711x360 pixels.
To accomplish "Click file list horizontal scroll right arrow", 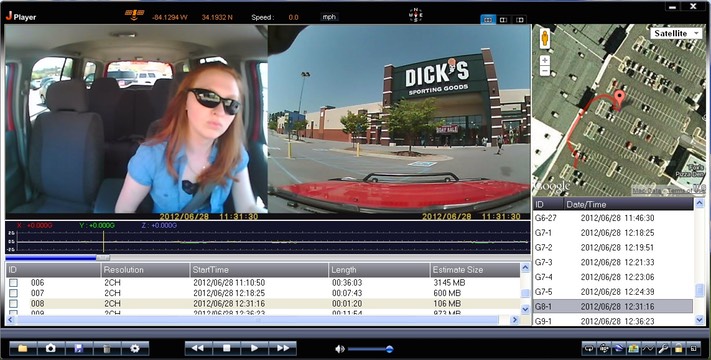I will tap(515, 320).
